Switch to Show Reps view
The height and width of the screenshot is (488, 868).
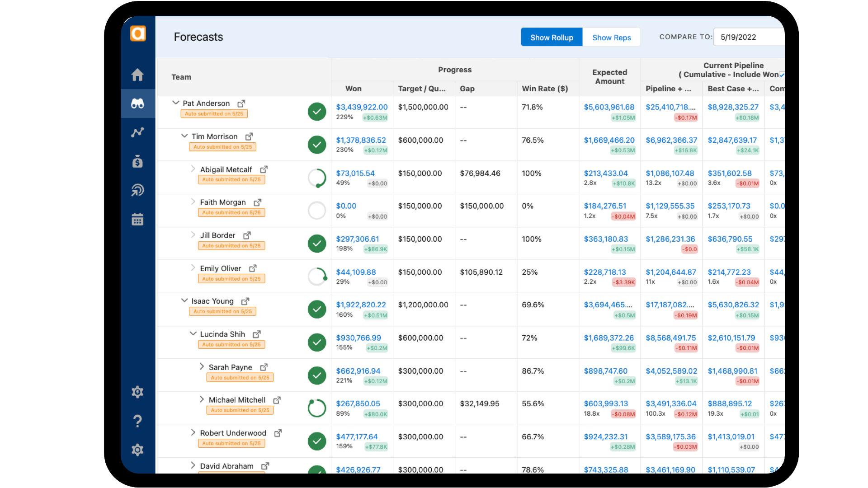611,38
